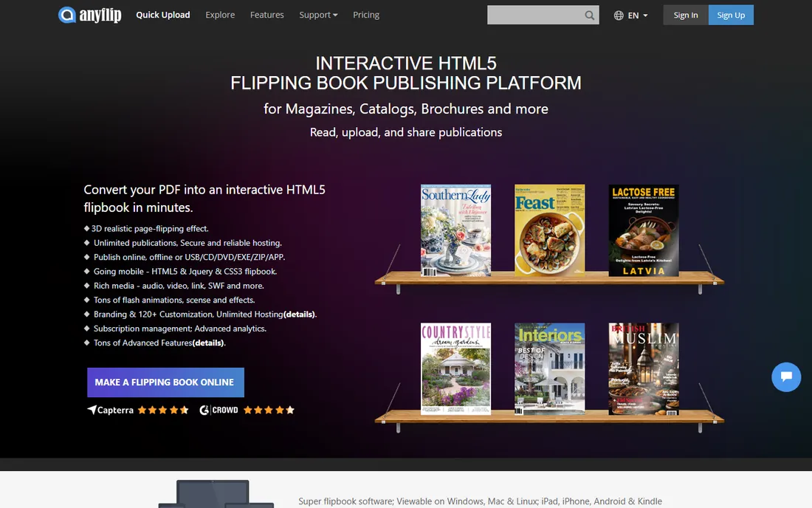Image resolution: width=812 pixels, height=508 pixels.
Task: Open the details link after Advanced Features
Action: tap(208, 343)
